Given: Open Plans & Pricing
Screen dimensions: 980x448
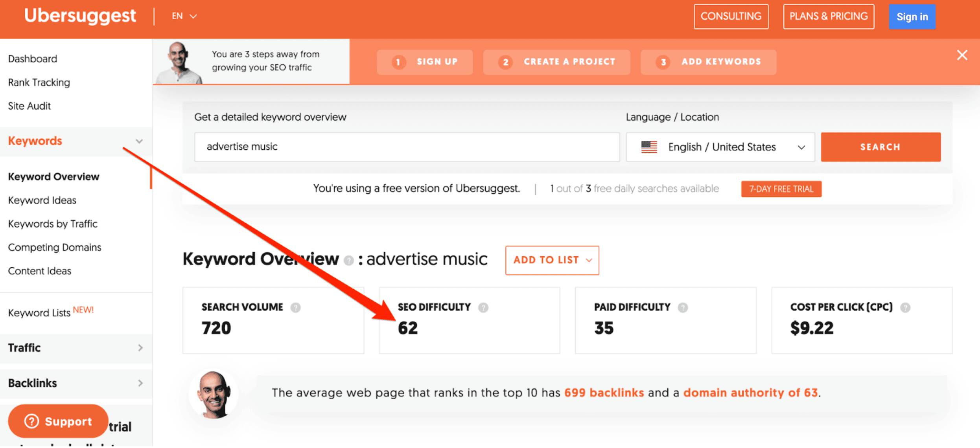Looking at the screenshot, I should [x=828, y=17].
